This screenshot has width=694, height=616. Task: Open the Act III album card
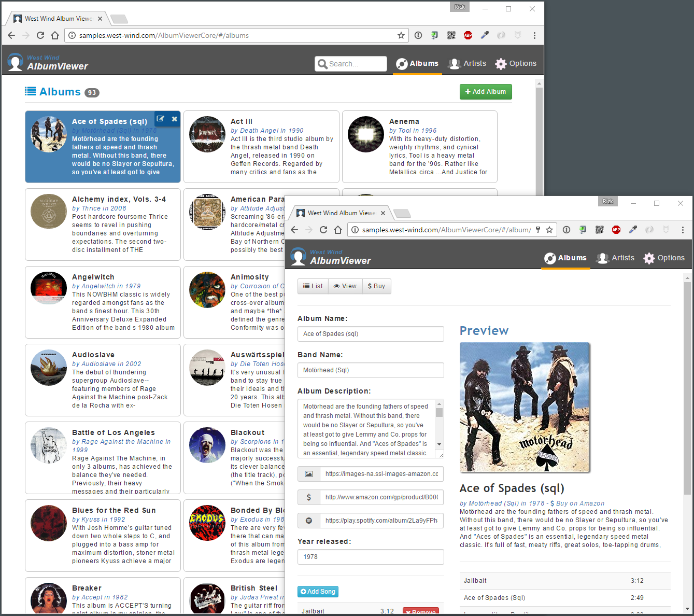coord(261,147)
